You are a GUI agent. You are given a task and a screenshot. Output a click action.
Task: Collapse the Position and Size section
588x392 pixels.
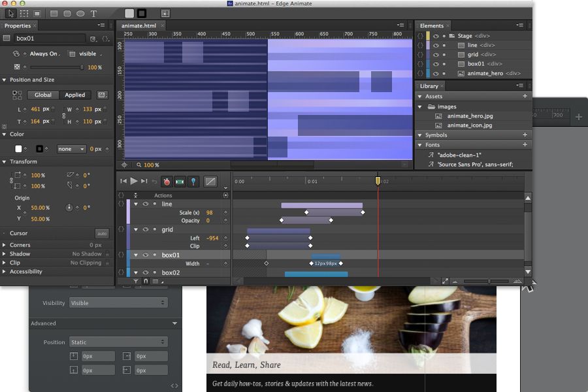pos(5,80)
